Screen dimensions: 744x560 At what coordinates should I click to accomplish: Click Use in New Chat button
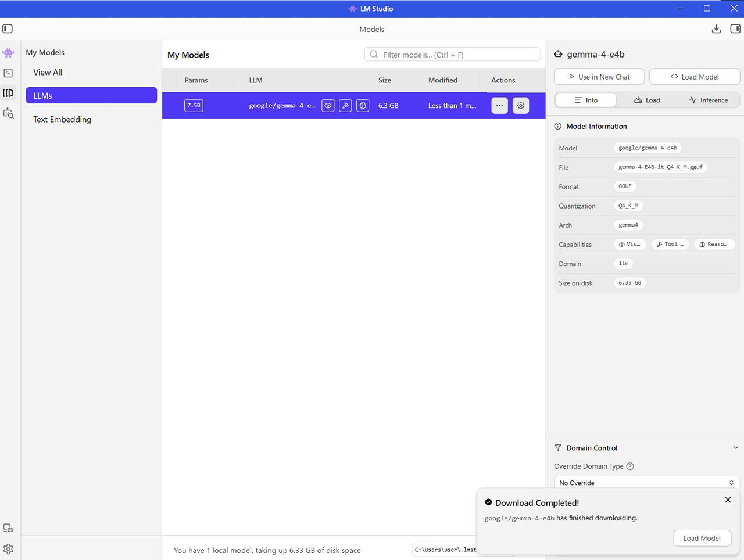click(599, 77)
